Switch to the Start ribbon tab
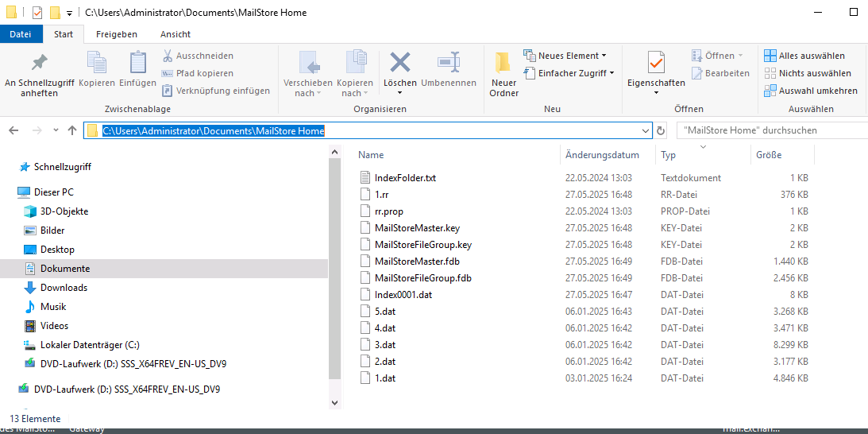868x434 pixels. 63,34
